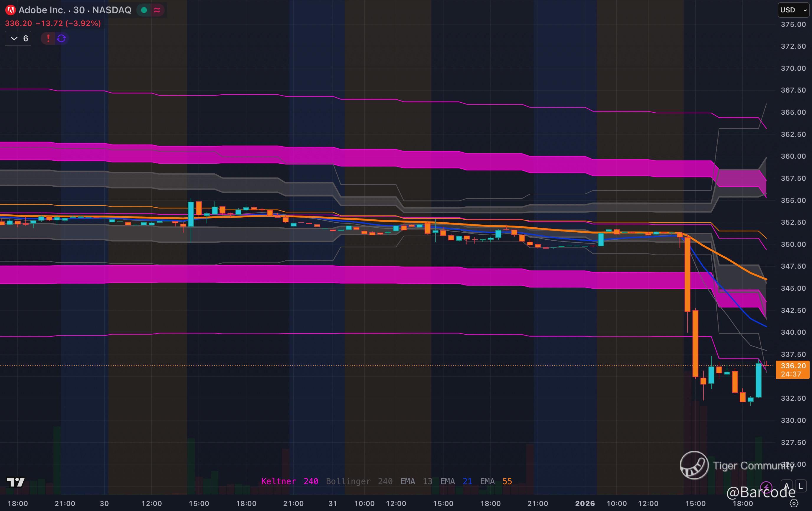Toggle log scale with the L button

click(800, 486)
